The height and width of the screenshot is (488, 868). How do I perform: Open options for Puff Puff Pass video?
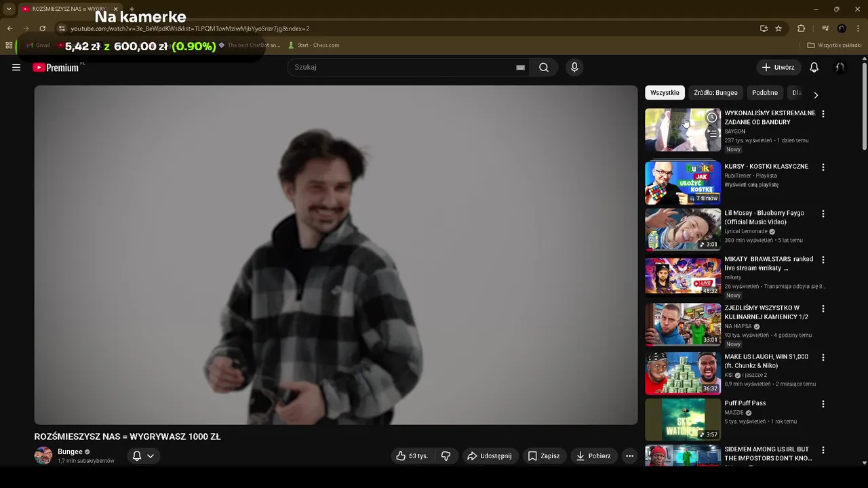coord(823,404)
